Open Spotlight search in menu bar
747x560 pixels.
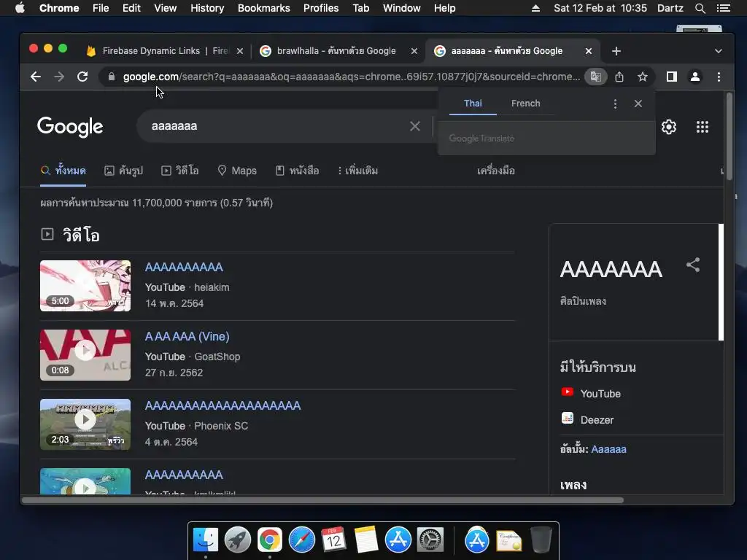point(700,8)
